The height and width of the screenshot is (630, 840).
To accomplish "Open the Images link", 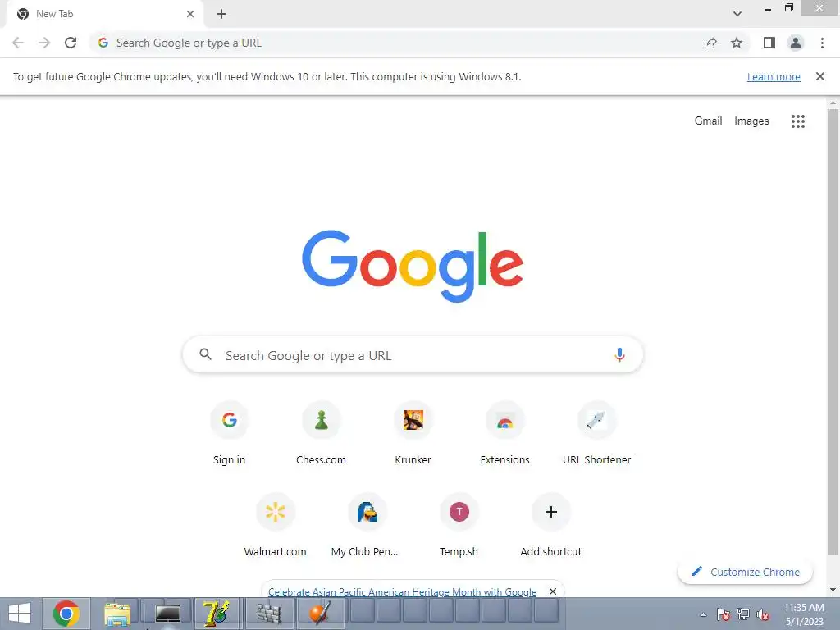I will [751, 121].
